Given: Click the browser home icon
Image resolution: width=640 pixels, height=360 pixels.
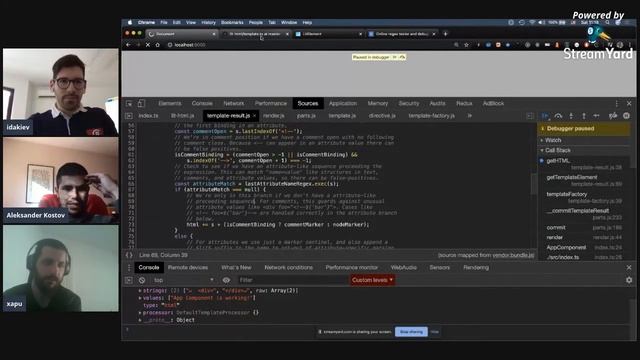Looking at the screenshot, I should click(x=158, y=45).
